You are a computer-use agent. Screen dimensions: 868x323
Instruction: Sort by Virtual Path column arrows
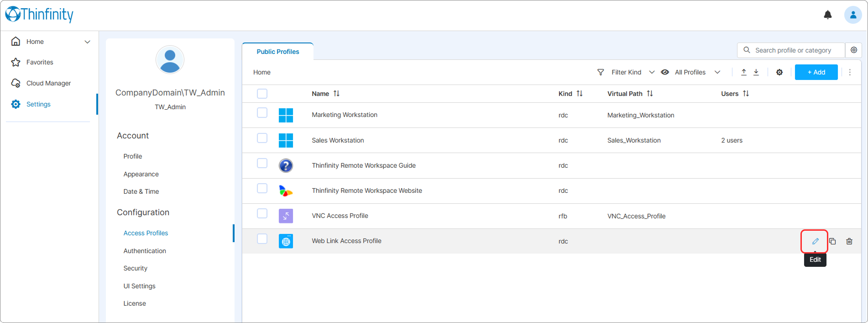click(x=650, y=94)
